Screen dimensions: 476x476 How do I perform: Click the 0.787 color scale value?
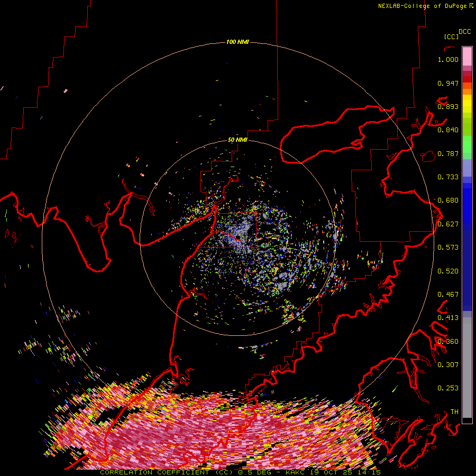pos(448,153)
